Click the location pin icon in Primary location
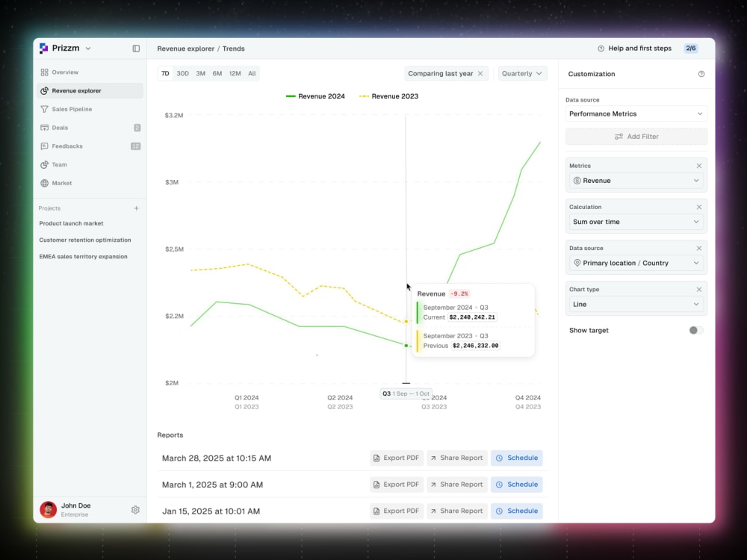The image size is (747, 560). [577, 263]
